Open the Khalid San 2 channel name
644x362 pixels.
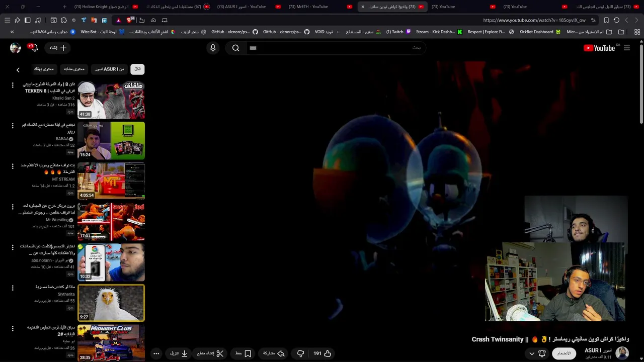63,98
